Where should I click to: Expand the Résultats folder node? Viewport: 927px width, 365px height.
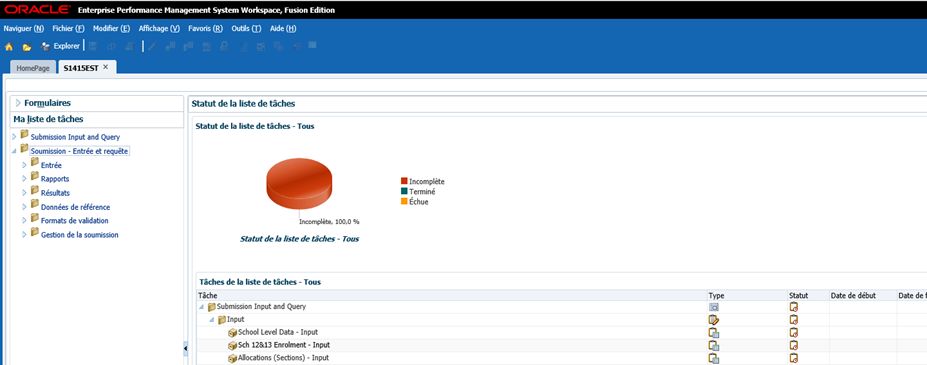(x=24, y=193)
